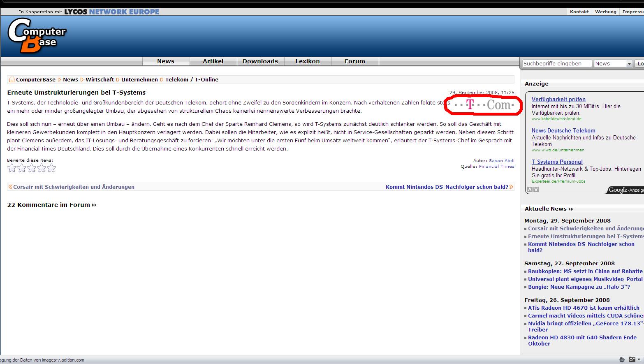The width and height of the screenshot is (644, 364).
Task: Click the Lycos Network Europe logo
Action: coord(111,12)
